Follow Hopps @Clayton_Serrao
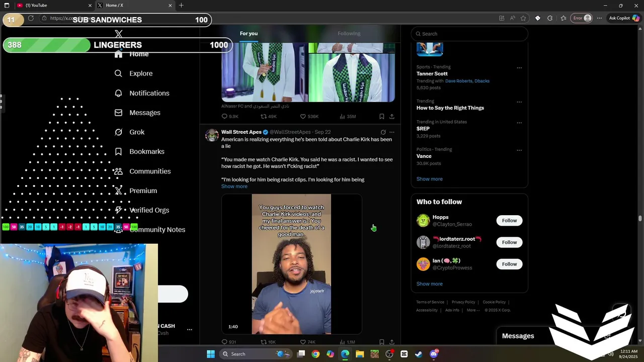Viewport: 644px width, 362px height. [509, 221]
